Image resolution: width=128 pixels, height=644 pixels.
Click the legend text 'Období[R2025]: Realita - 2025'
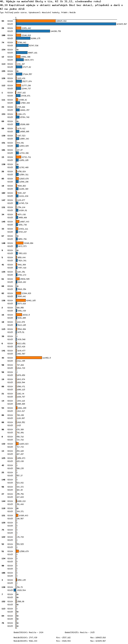[80, 632]
